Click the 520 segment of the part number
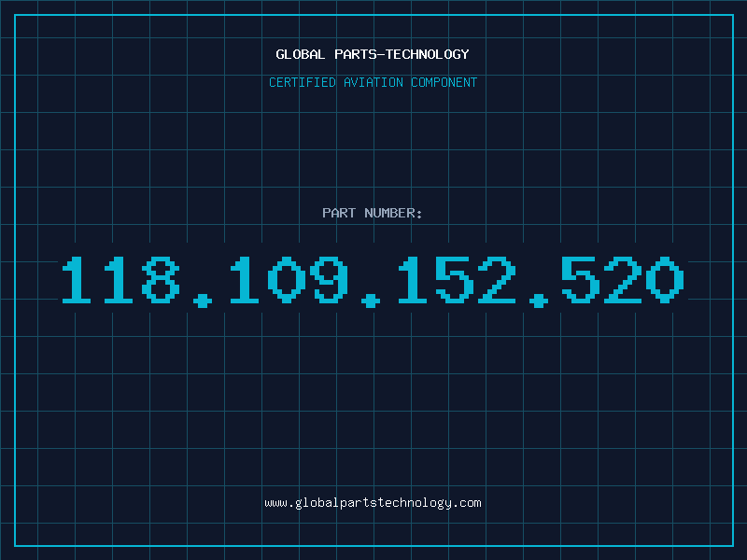The height and width of the screenshot is (560, 747). coord(623,280)
